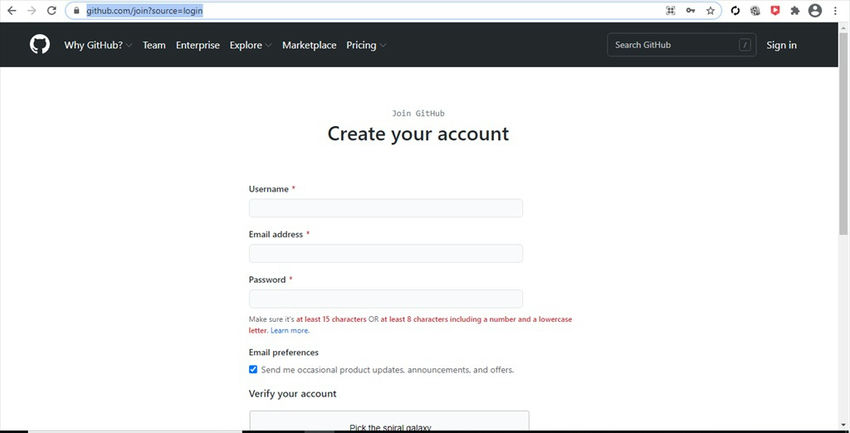The height and width of the screenshot is (433, 850).
Task: Click the Email preferences label
Action: 284,352
